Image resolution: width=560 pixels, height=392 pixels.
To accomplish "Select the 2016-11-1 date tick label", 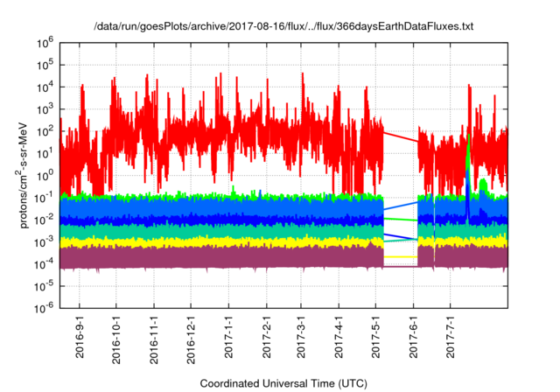I will (154, 339).
